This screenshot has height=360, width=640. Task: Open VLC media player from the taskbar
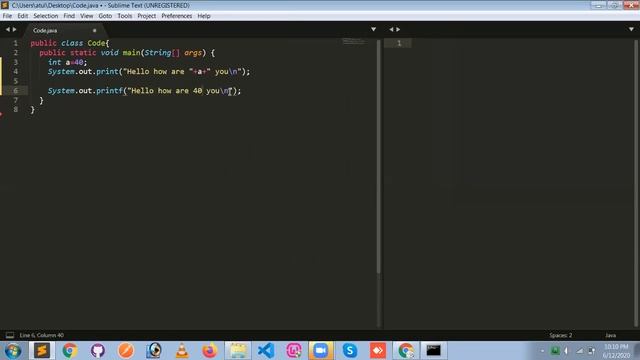(182, 351)
